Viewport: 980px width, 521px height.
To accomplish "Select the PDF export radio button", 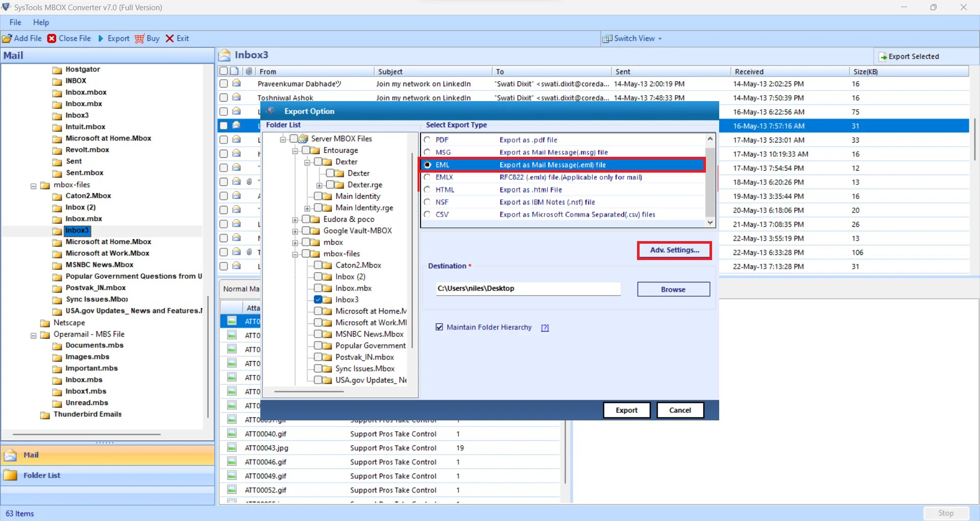I will [427, 139].
